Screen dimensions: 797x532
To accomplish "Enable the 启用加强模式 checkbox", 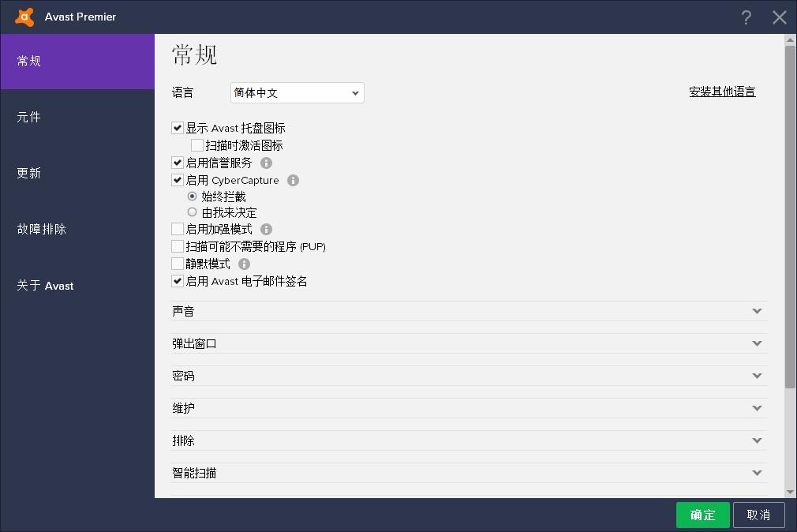I will (178, 230).
